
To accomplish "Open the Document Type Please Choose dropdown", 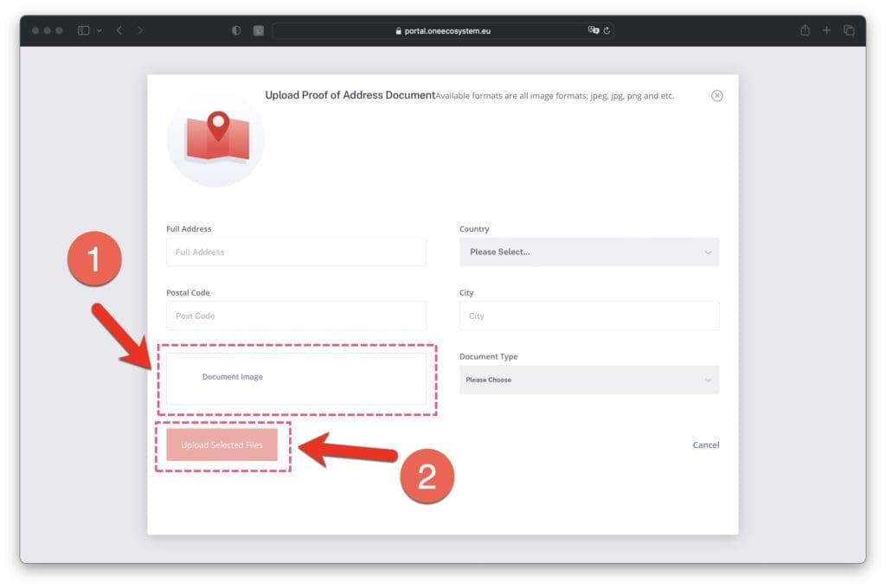I will 588,380.
